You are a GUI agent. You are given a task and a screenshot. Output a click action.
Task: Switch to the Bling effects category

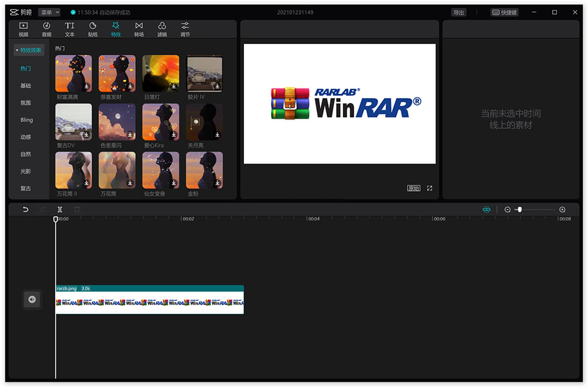(26, 120)
